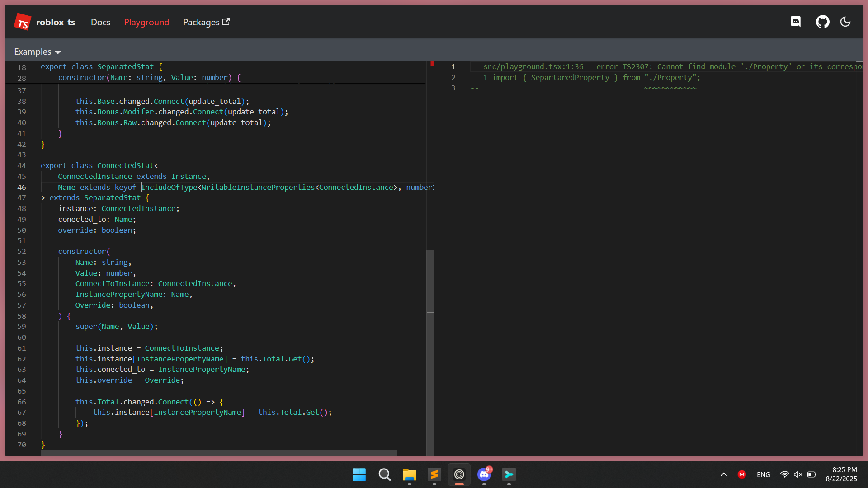Expand the Examples dropdown
Image resolution: width=868 pixels, height=488 pixels.
[x=38, y=52]
